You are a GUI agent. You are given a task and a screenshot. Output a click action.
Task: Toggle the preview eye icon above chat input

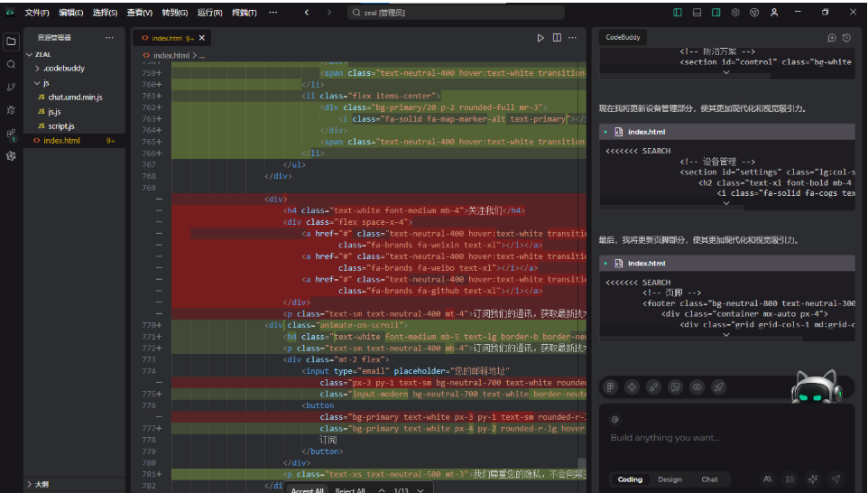tap(697, 386)
